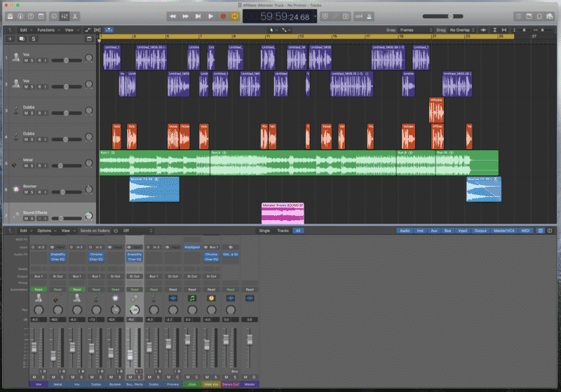Open Sends on Faders Off dropdown
The image size is (561, 392).
(x=137, y=231)
